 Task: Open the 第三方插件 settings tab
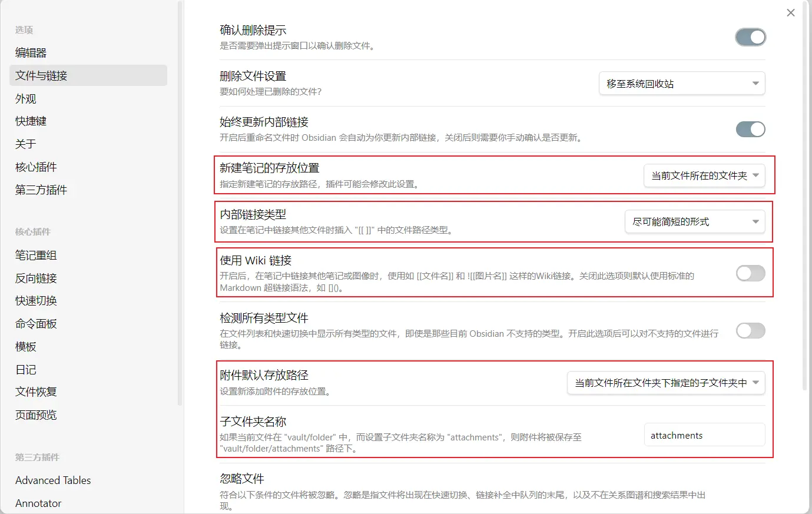click(41, 190)
